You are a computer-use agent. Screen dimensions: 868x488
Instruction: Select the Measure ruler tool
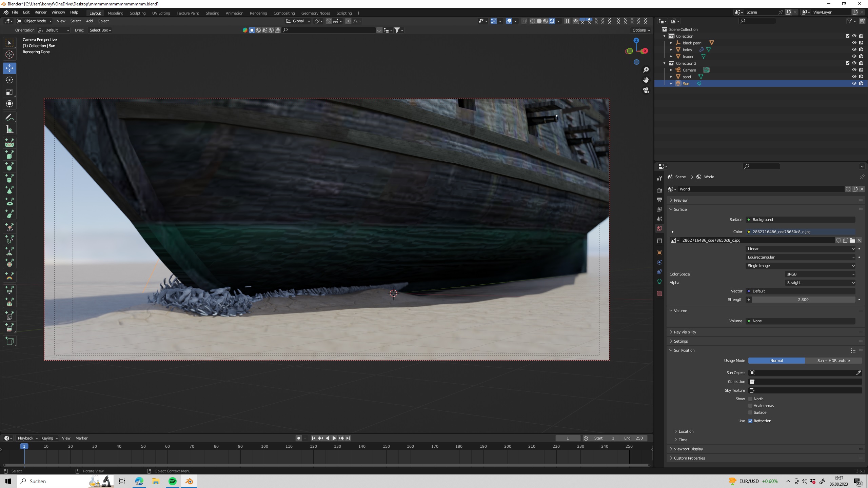[9, 129]
